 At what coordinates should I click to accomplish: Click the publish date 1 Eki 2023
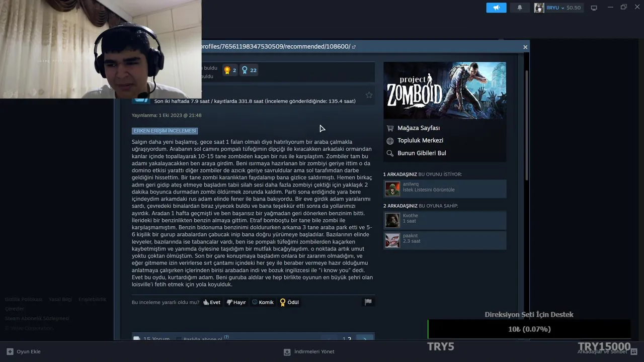[x=167, y=115]
